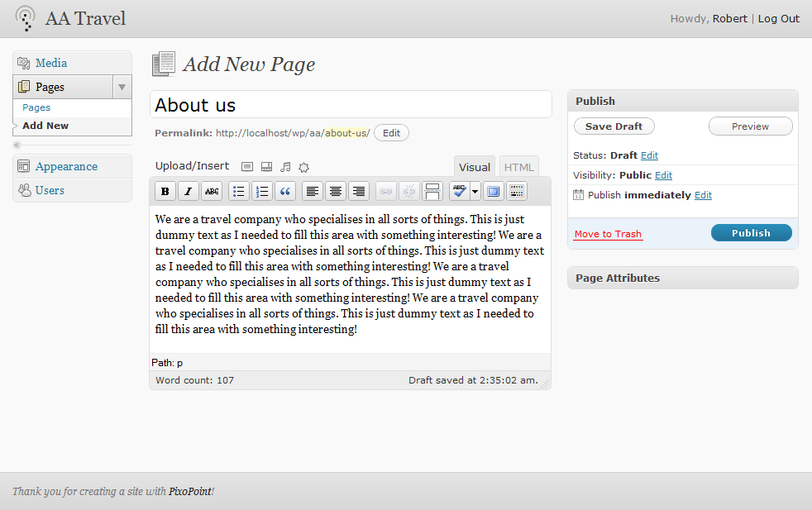
Task: Apply strikethrough formatting button
Action: [x=212, y=191]
